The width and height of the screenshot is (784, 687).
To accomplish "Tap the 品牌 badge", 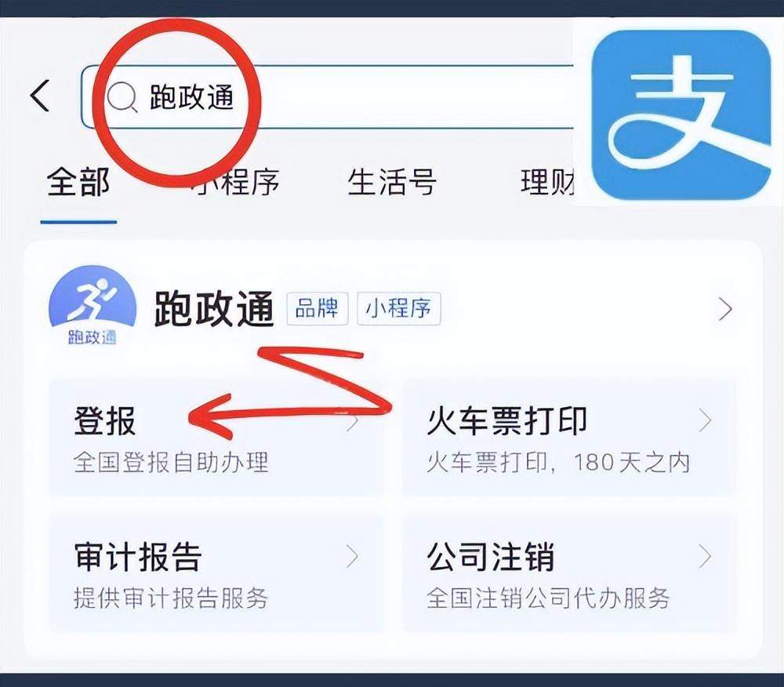I will coord(317,308).
